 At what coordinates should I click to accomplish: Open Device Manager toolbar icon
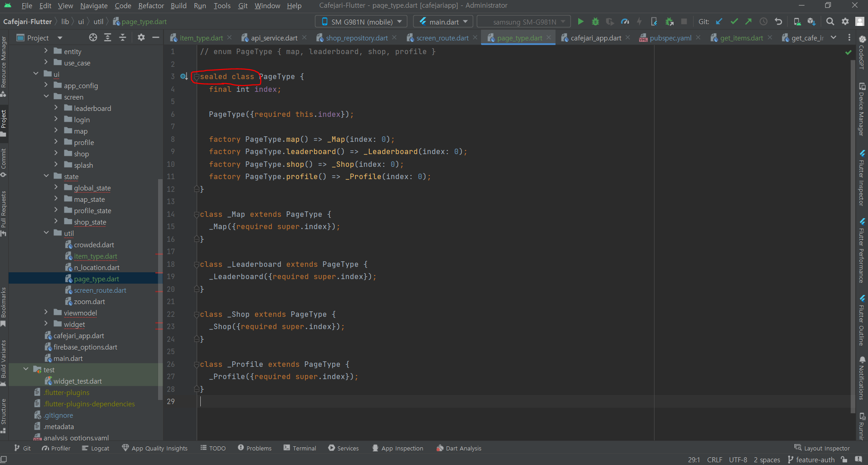click(x=797, y=21)
